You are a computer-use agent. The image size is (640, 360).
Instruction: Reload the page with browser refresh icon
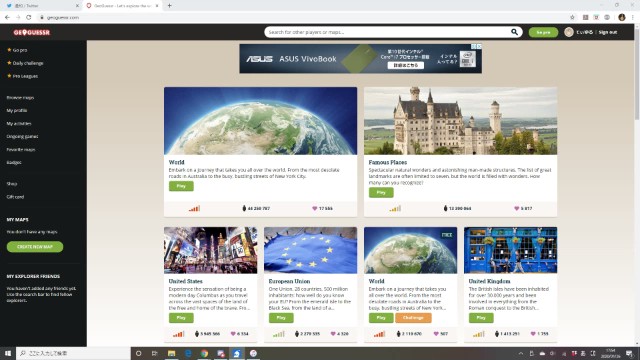pyautogui.click(x=29, y=17)
